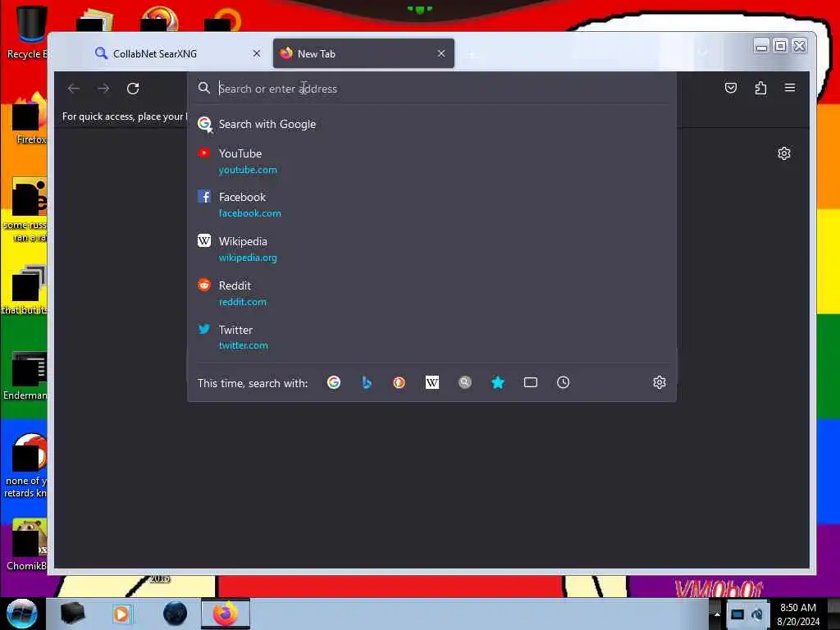Open the ChomikBox desktop icon
Screen dimensions: 840x630
point(27,545)
